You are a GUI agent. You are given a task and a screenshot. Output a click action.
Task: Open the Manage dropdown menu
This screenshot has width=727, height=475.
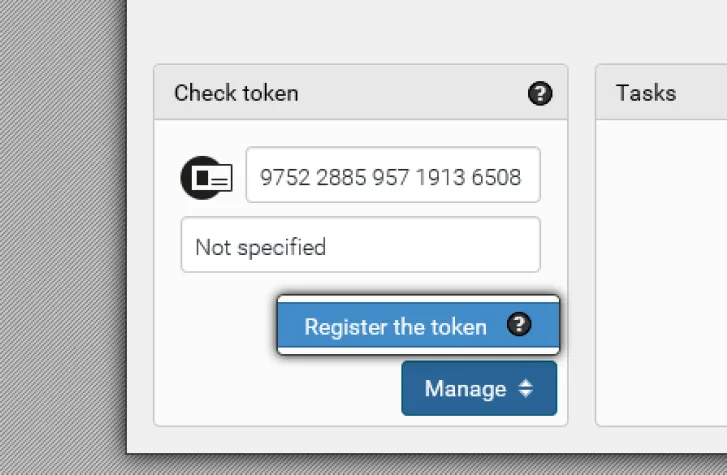479,389
